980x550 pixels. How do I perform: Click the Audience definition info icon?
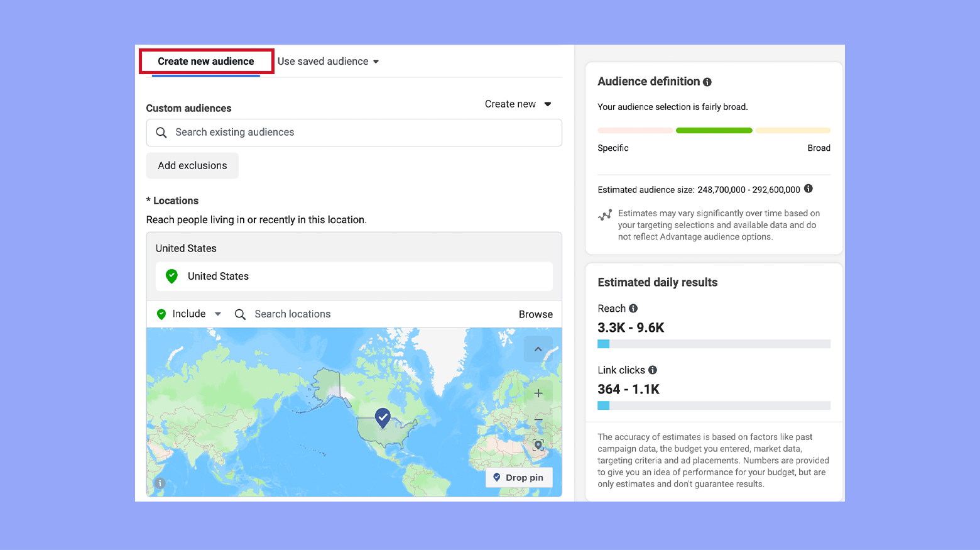[707, 82]
